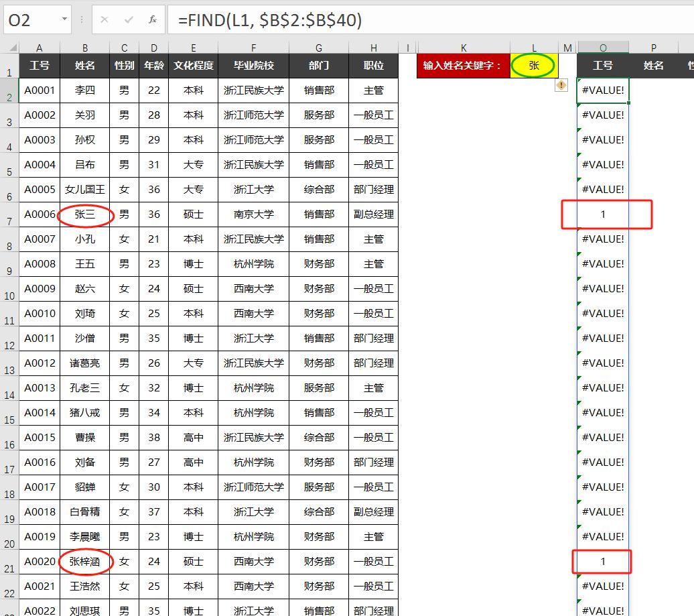Click age cell 38 for 曹操

[153, 438]
